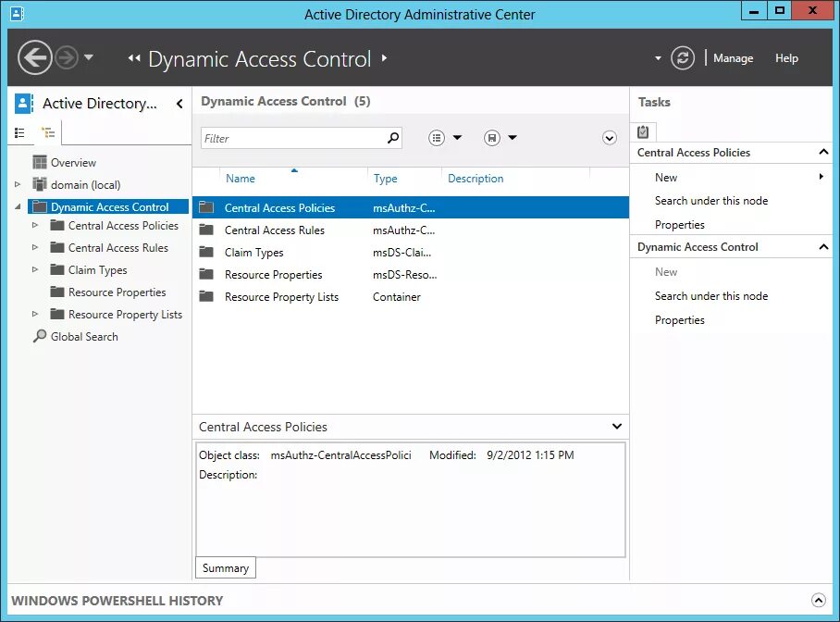Click Search under this node for Dynamic Access Control
The width and height of the screenshot is (840, 622).
[710, 296]
